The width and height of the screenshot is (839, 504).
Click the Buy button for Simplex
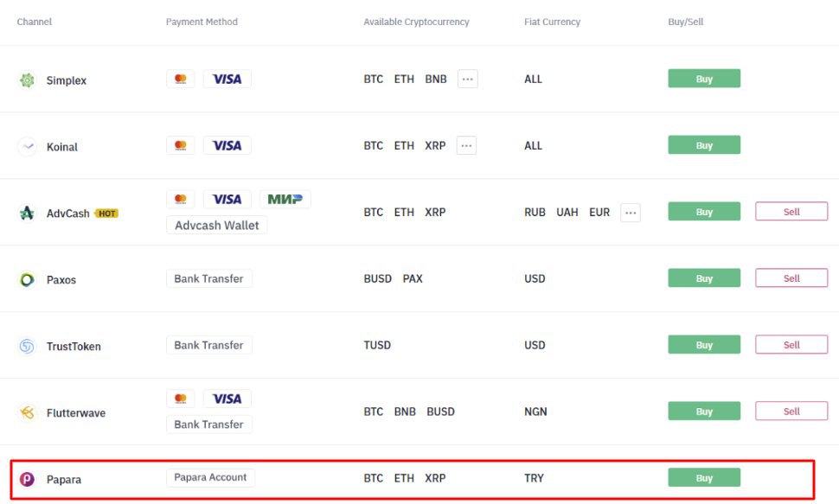click(x=704, y=79)
